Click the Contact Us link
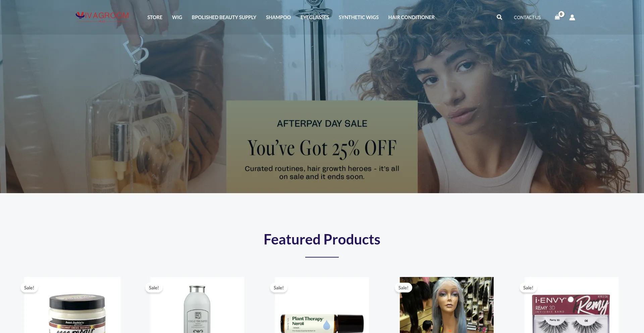Viewport: 644px width, 333px height. pos(527,17)
